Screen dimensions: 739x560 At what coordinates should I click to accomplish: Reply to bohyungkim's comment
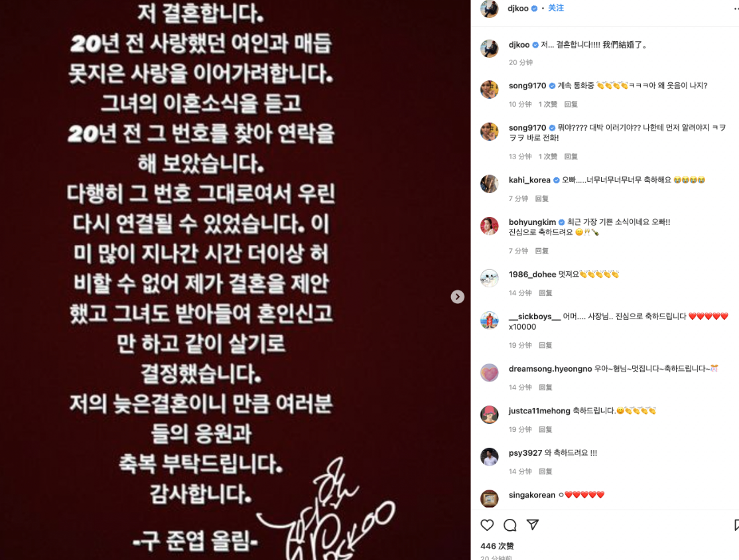tap(541, 251)
